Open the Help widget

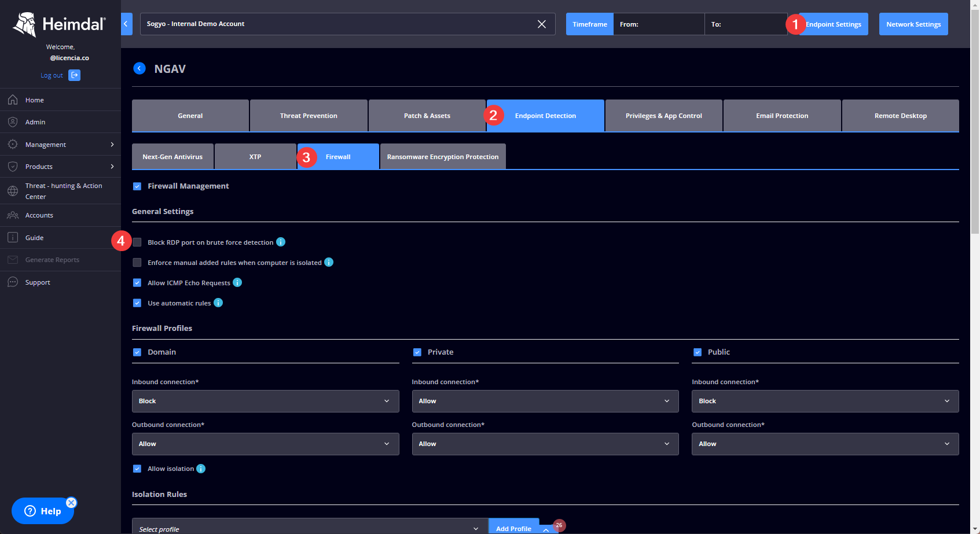43,511
